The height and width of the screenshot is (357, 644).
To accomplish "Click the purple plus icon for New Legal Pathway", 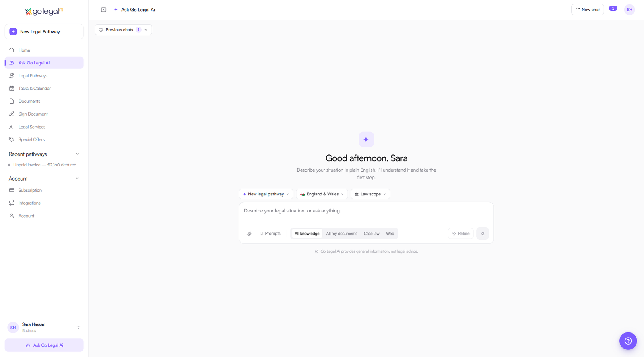I will [13, 31].
